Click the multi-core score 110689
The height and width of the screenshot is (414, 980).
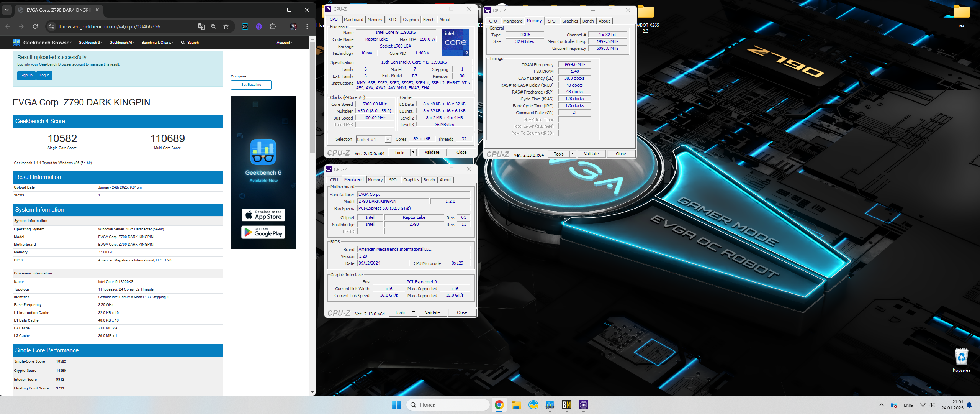click(x=167, y=138)
